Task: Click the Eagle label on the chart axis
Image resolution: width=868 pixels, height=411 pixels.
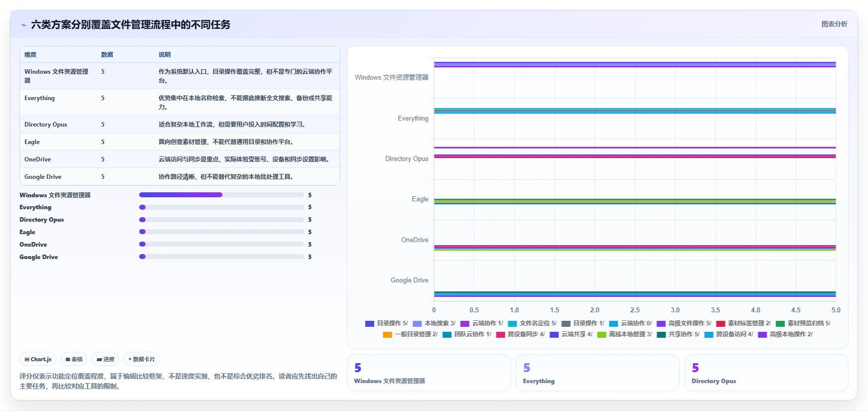Action: tap(420, 199)
